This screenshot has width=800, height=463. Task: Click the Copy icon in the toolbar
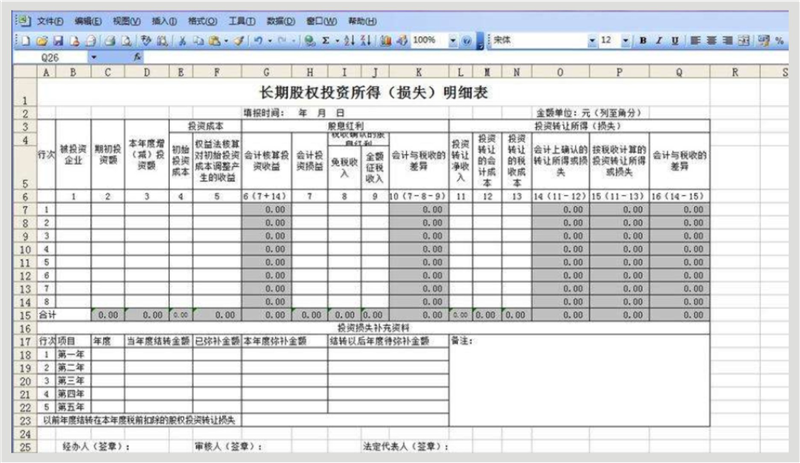198,40
